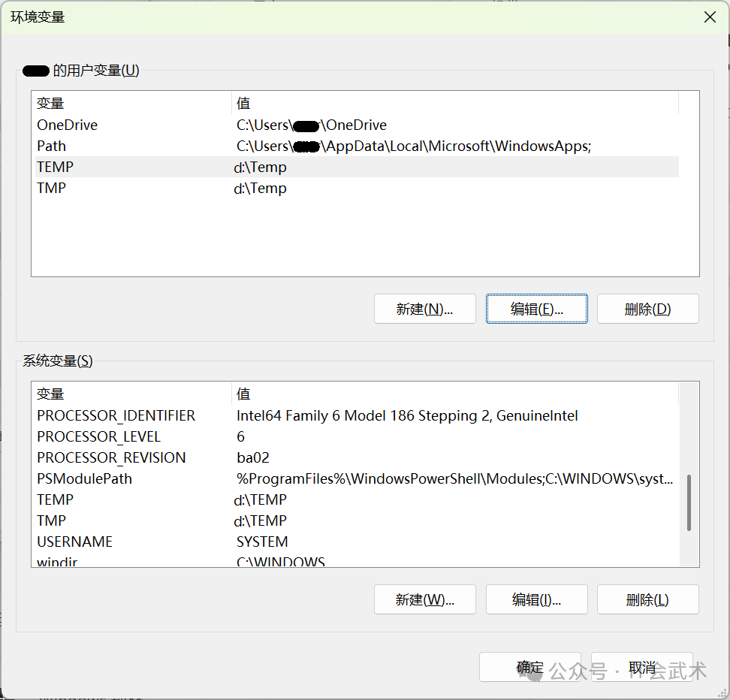730x700 pixels.
Task: Confirm with the 确定 button
Action: click(529, 667)
